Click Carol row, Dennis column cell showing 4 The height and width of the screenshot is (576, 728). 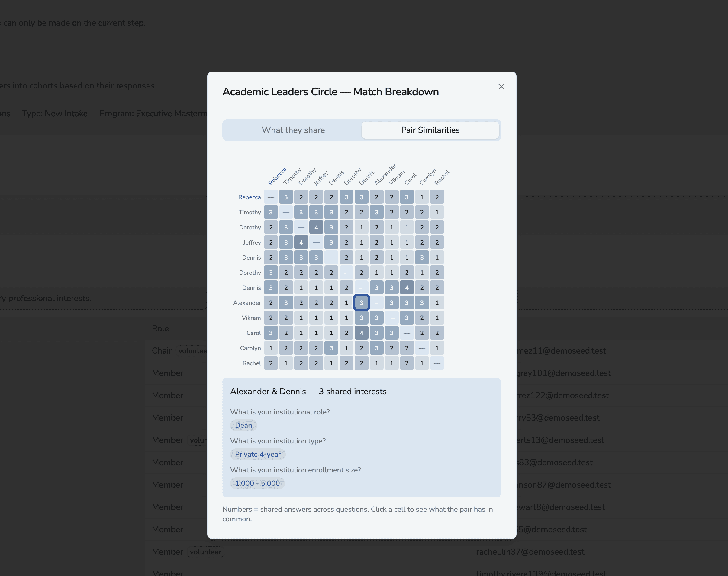click(361, 333)
